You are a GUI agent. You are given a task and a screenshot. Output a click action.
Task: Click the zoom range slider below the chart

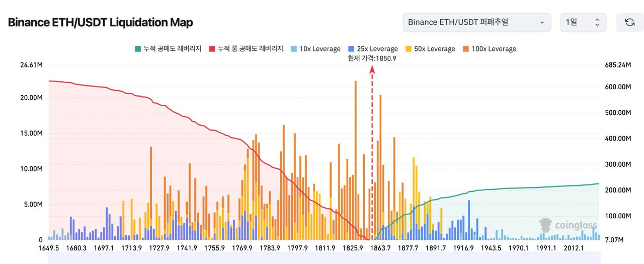tap(324, 258)
